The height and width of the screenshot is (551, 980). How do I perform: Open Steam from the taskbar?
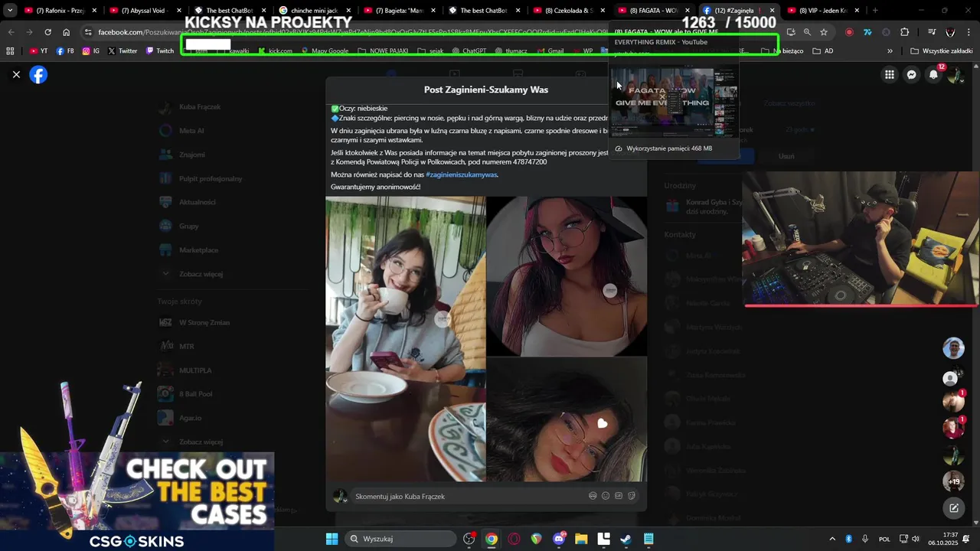pyautogui.click(x=626, y=539)
